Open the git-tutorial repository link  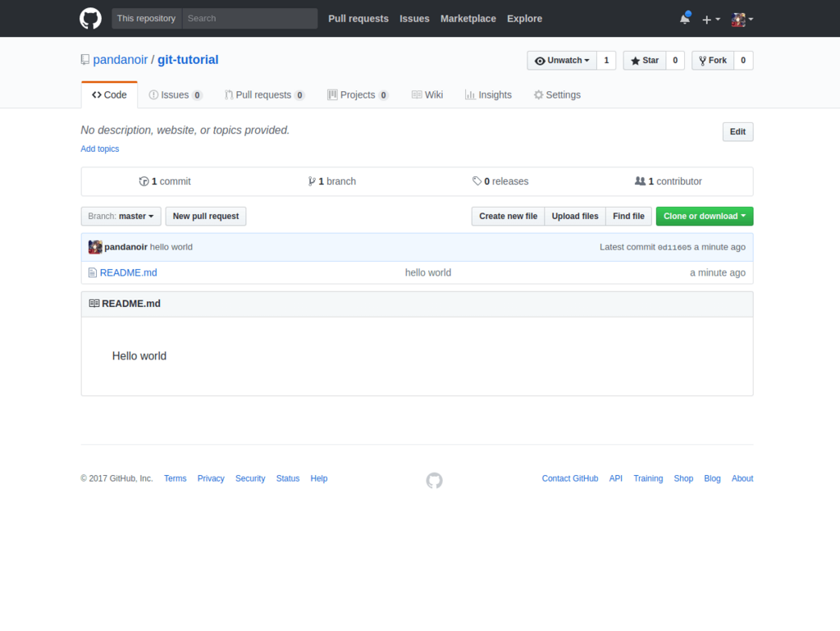[188, 59]
